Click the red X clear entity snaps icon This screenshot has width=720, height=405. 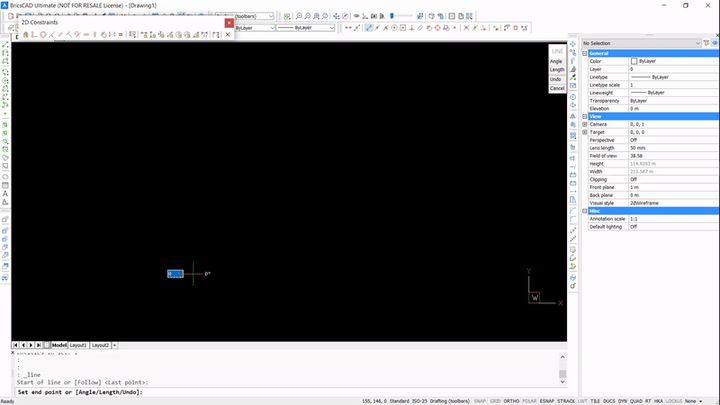(x=466, y=28)
